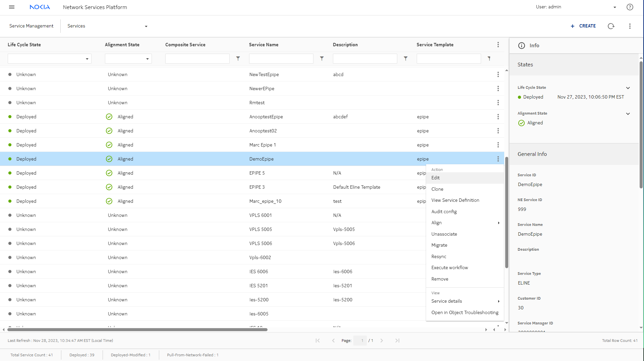This screenshot has height=361, width=644.
Task: Collapse the Life Cycle State info section
Action: tap(628, 88)
